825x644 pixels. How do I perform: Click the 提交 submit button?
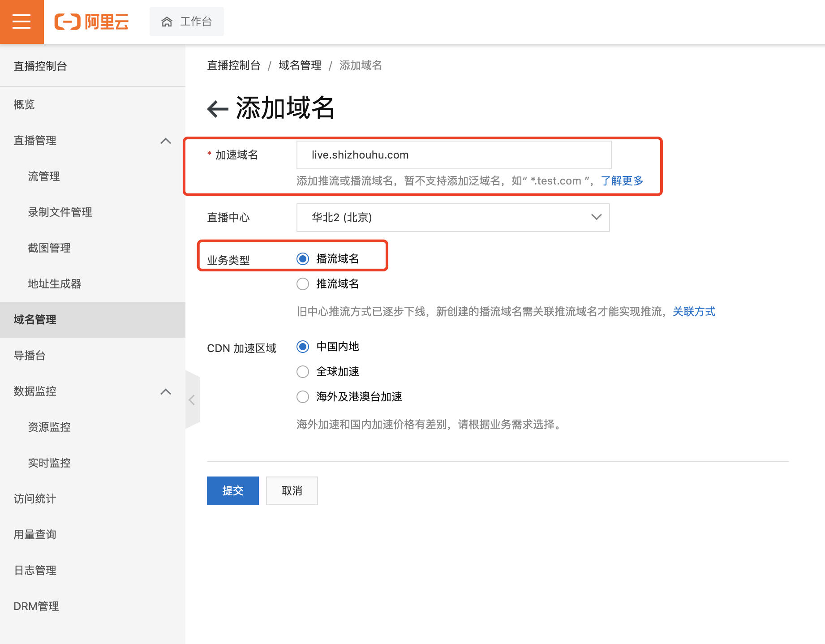pyautogui.click(x=232, y=491)
